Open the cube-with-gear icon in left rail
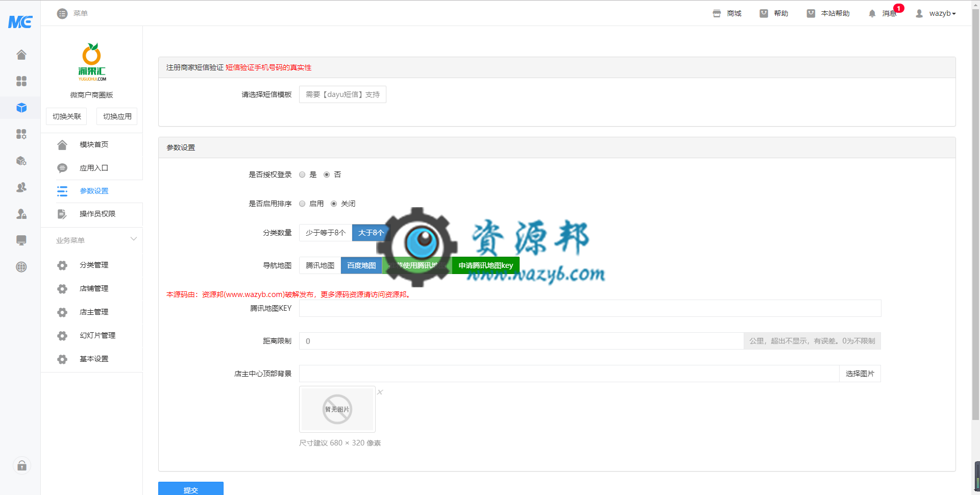Viewport: 980px width, 495px height. 21,161
